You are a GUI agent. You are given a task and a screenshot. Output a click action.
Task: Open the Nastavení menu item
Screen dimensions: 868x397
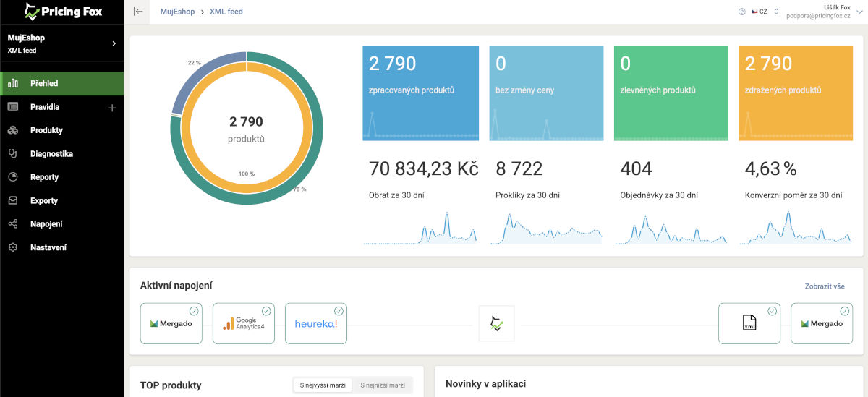click(48, 247)
